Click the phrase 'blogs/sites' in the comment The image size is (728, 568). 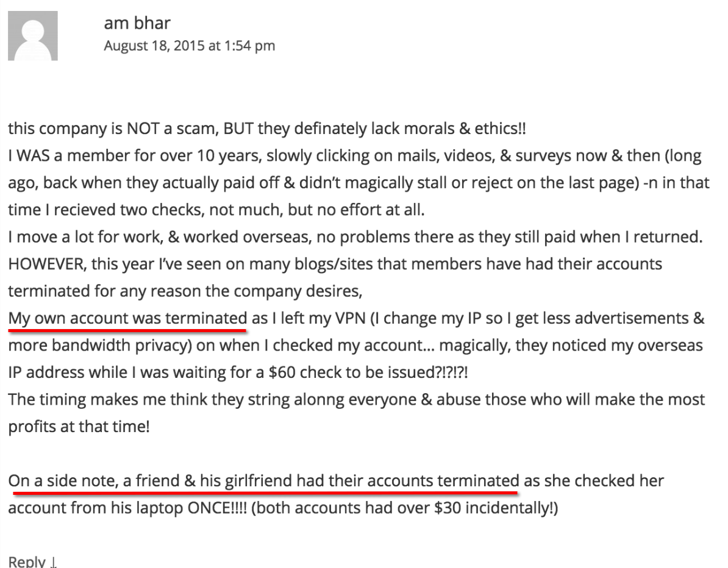pyautogui.click(x=305, y=264)
